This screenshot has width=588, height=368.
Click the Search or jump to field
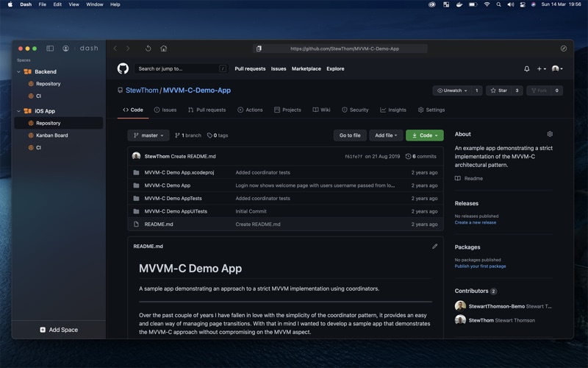click(x=181, y=68)
